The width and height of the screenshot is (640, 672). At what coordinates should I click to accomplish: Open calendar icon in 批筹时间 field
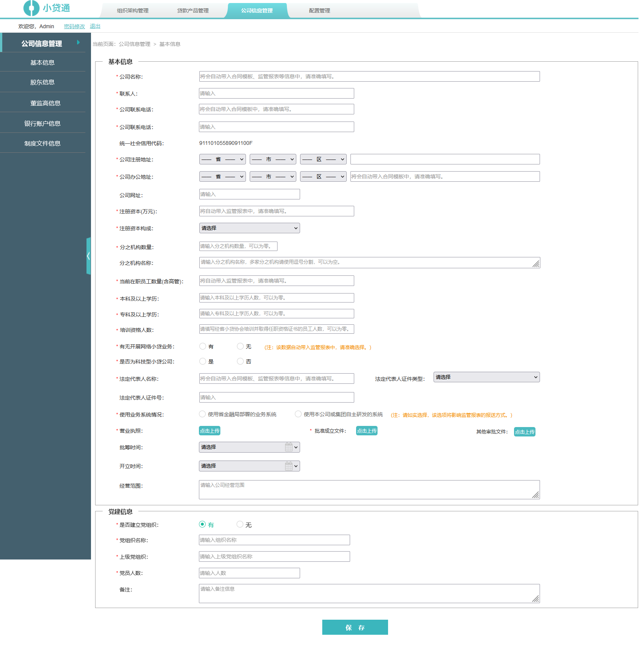click(289, 447)
